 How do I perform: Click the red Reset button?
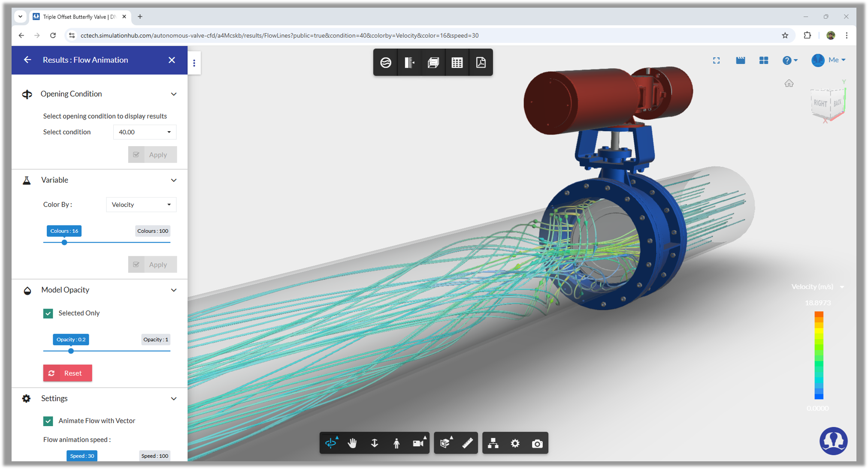point(67,373)
